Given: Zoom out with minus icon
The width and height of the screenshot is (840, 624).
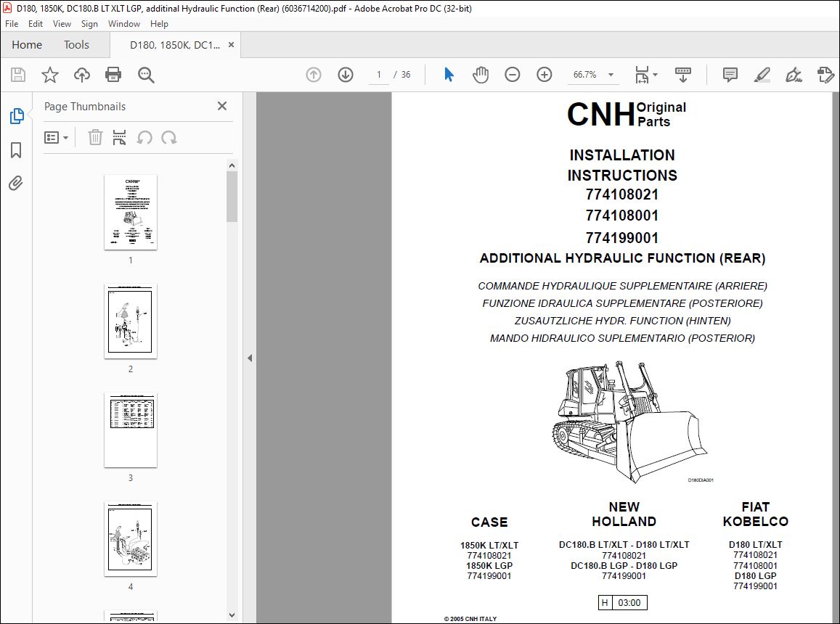Looking at the screenshot, I should (x=512, y=75).
